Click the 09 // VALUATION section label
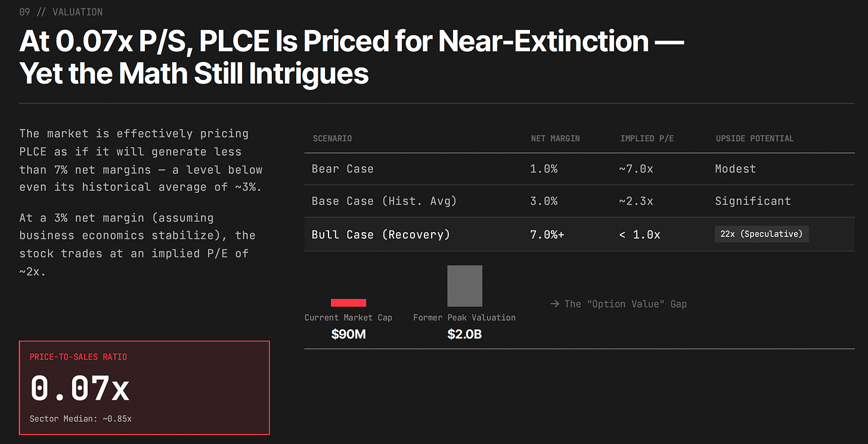The width and height of the screenshot is (868, 444). pyautogui.click(x=61, y=12)
